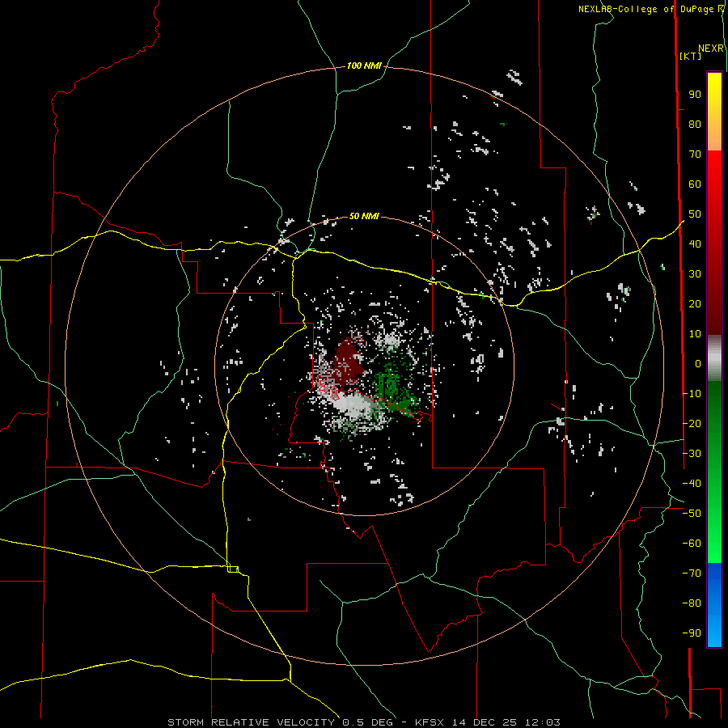Select the positive 80 knot scale label
The height and width of the screenshot is (728, 728).
[x=695, y=125]
